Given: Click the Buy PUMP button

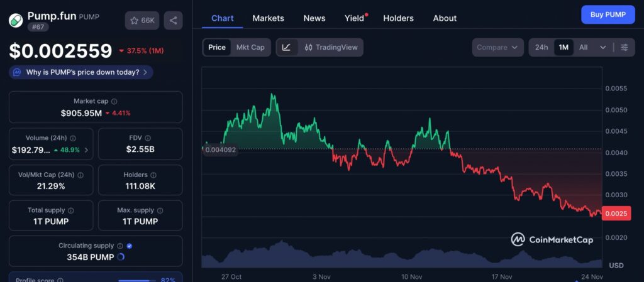Looking at the screenshot, I should (x=608, y=14).
